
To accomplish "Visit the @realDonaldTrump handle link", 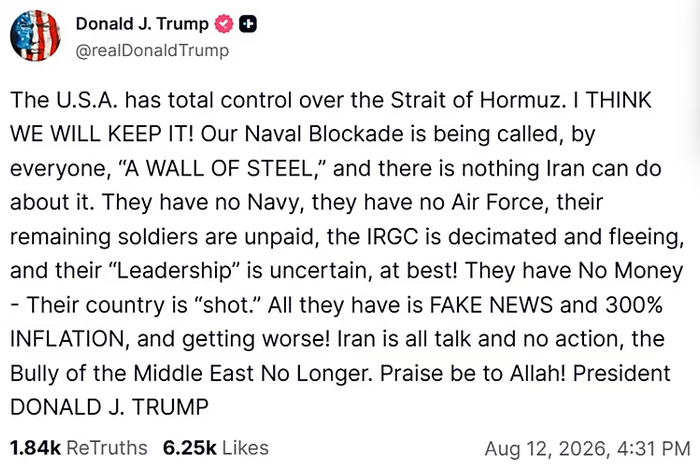I will [x=152, y=50].
